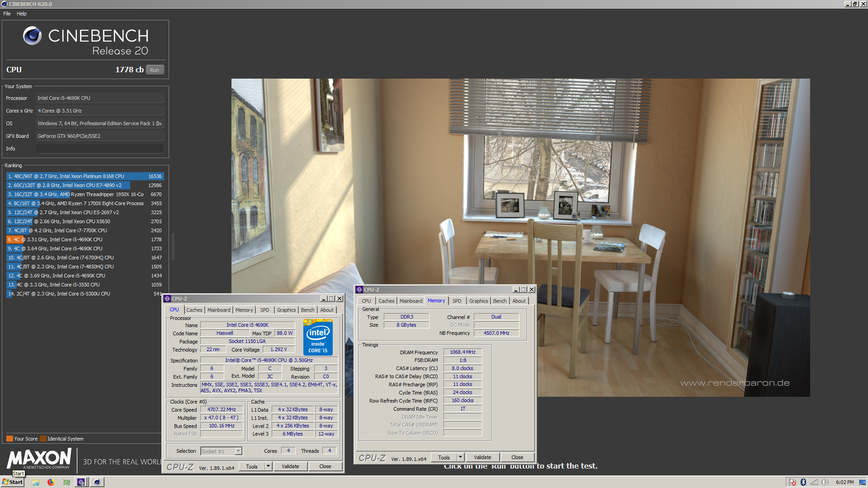868x488 pixels.
Task: Open the Windows Start menu
Action: 13,482
